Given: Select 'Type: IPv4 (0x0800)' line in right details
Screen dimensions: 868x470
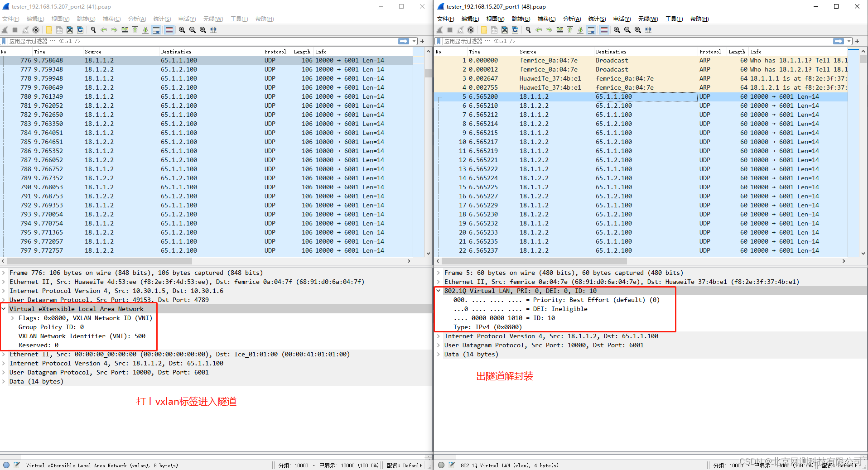Looking at the screenshot, I should 487,327.
